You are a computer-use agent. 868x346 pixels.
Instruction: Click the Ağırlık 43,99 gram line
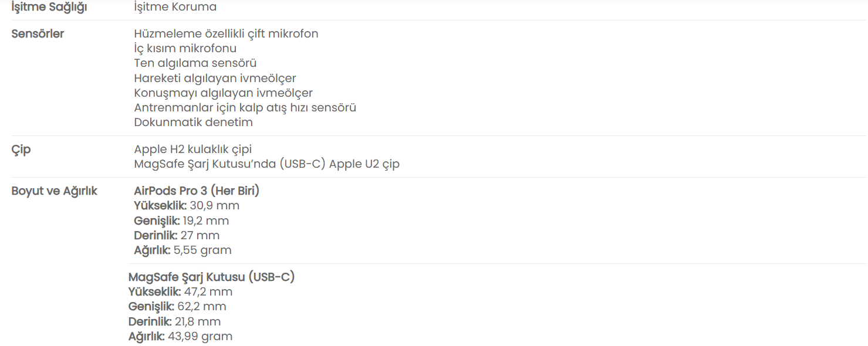tap(180, 336)
